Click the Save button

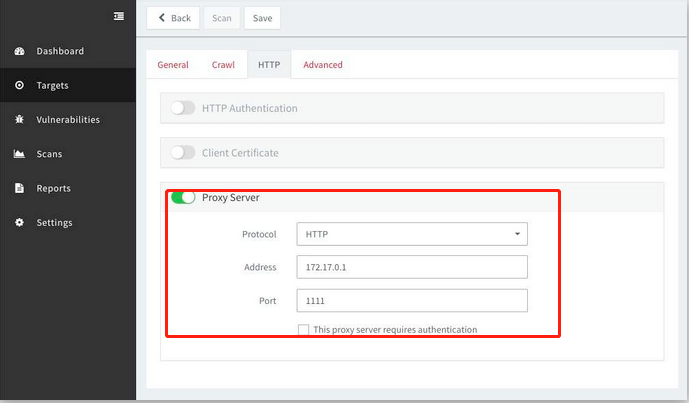262,18
